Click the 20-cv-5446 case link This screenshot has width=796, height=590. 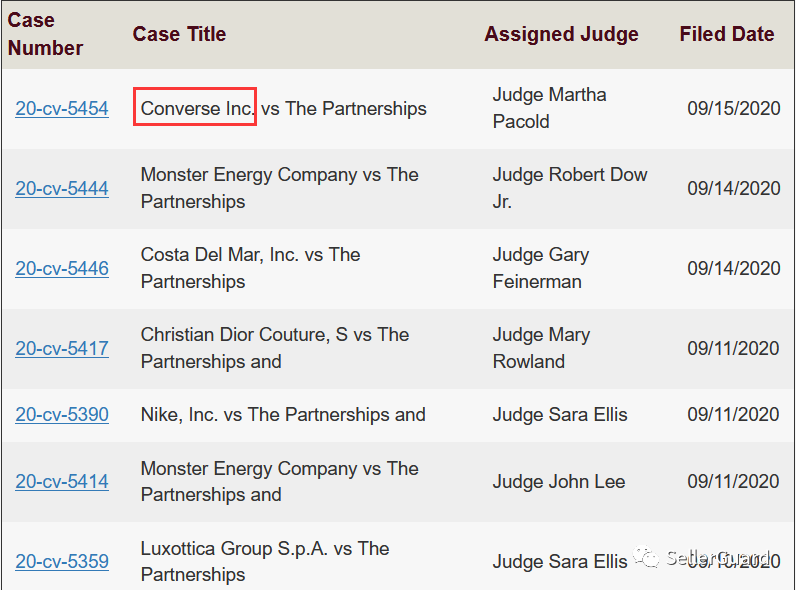[x=62, y=268]
